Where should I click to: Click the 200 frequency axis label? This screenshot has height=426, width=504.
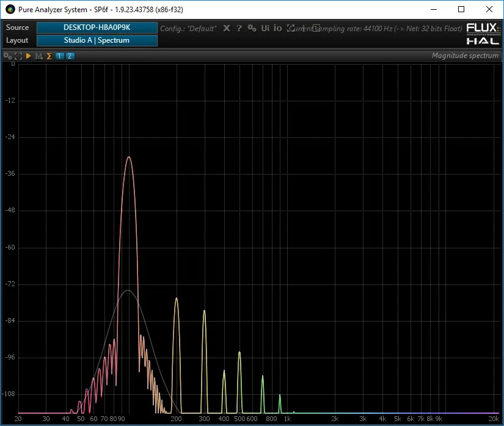coord(176,419)
